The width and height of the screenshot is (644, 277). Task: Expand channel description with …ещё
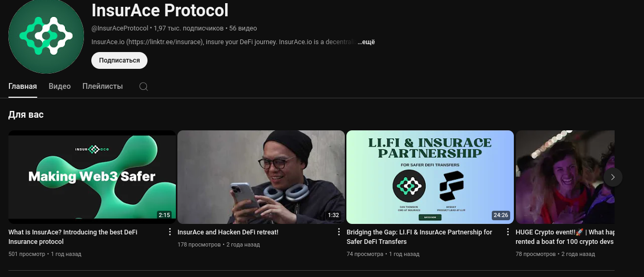[366, 42]
